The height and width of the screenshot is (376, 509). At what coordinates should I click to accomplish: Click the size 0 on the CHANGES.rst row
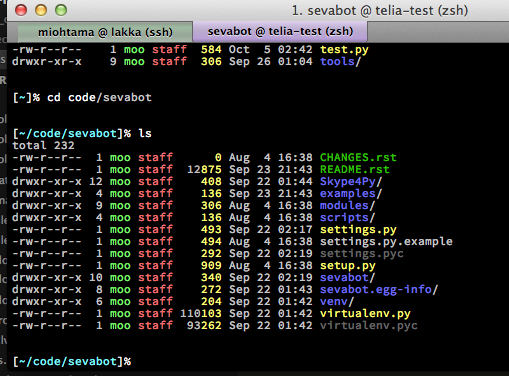point(218,157)
